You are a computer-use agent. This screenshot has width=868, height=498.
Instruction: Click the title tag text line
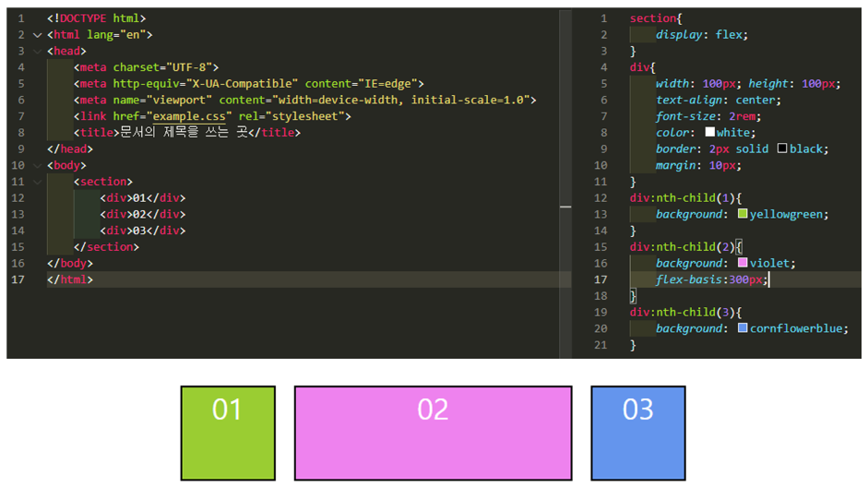[187, 133]
